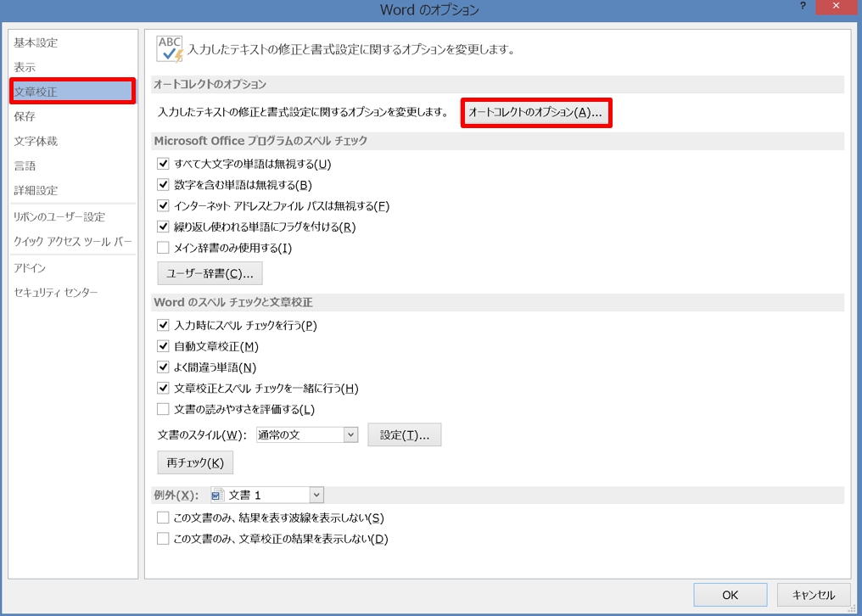This screenshot has width=862, height=616.
Task: Check この文書のみ、文章校正の結果を表示しない
Action: [x=163, y=539]
